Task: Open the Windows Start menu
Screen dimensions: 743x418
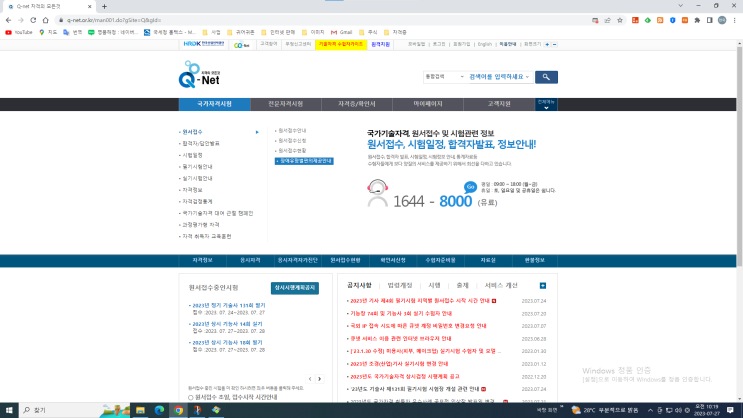Action: coord(9,410)
